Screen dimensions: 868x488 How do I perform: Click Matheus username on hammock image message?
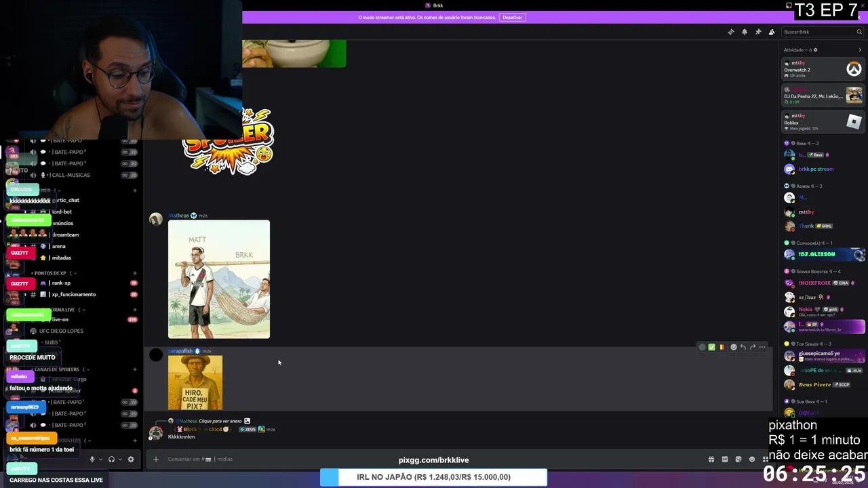178,216
